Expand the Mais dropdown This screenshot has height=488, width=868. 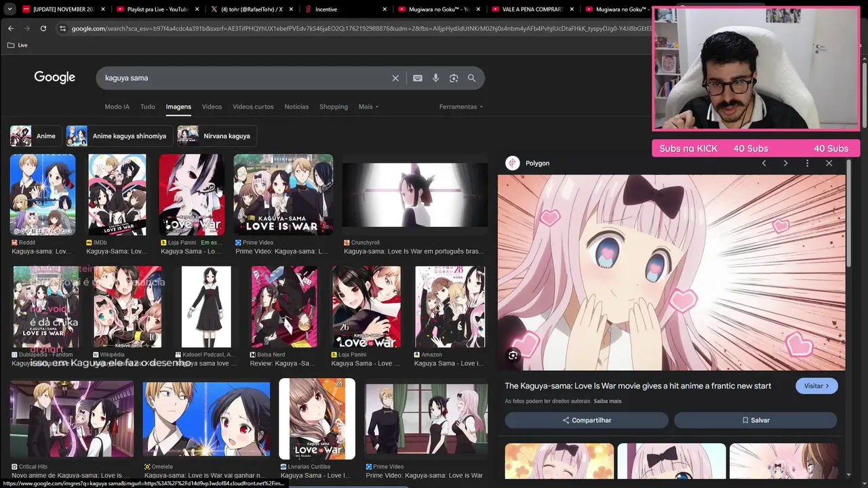point(368,106)
